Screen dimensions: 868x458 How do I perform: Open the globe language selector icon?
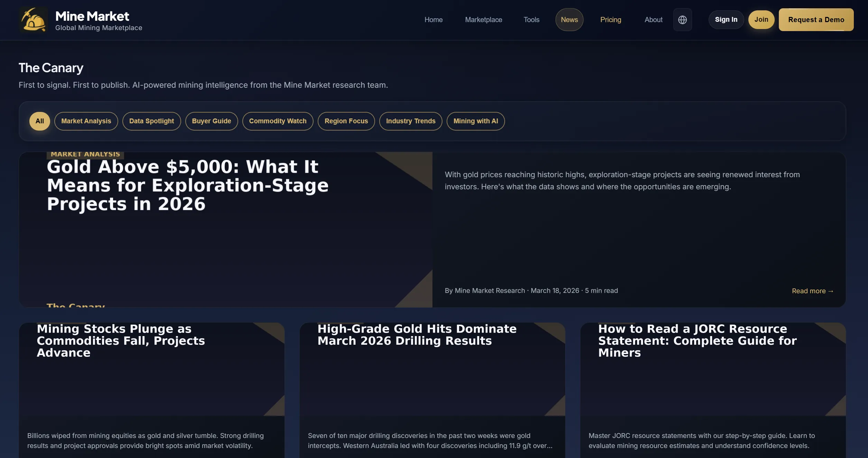[x=682, y=20]
